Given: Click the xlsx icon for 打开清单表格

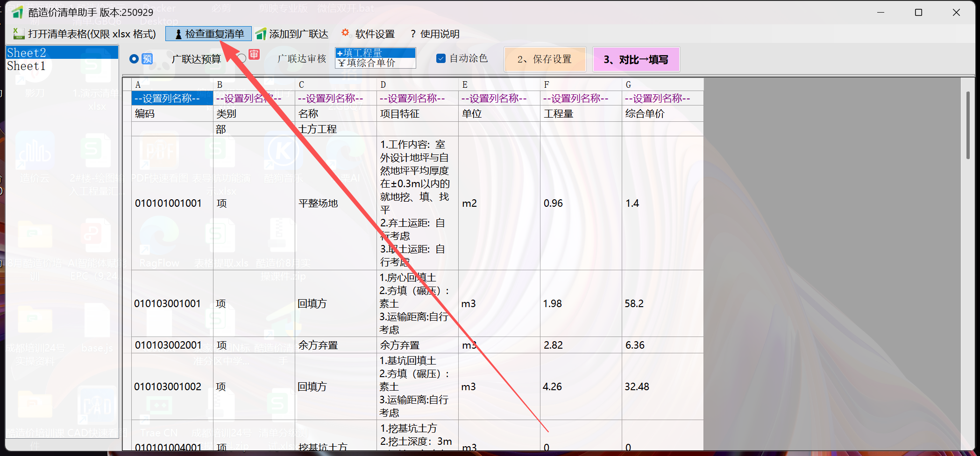Looking at the screenshot, I should coord(19,34).
